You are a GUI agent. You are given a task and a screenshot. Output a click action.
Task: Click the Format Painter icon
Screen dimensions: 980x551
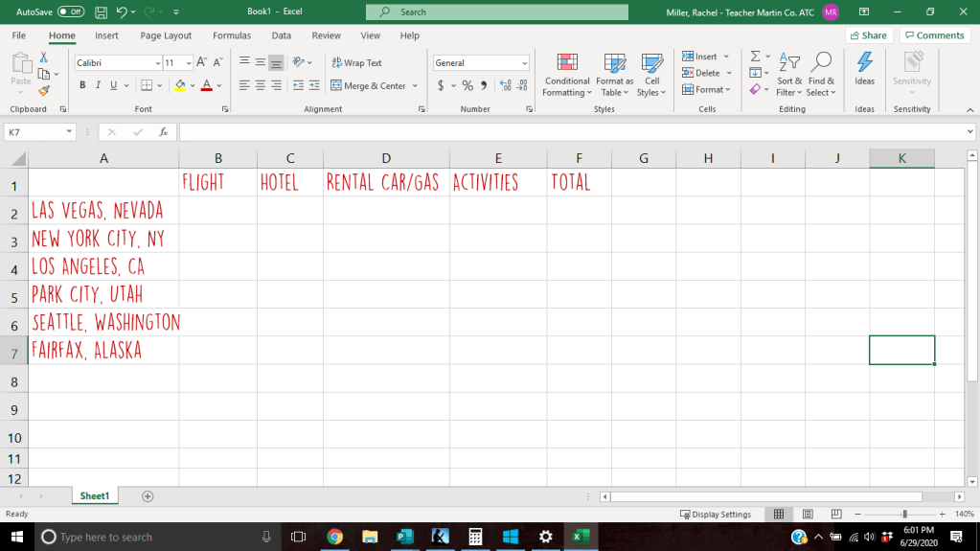point(43,91)
